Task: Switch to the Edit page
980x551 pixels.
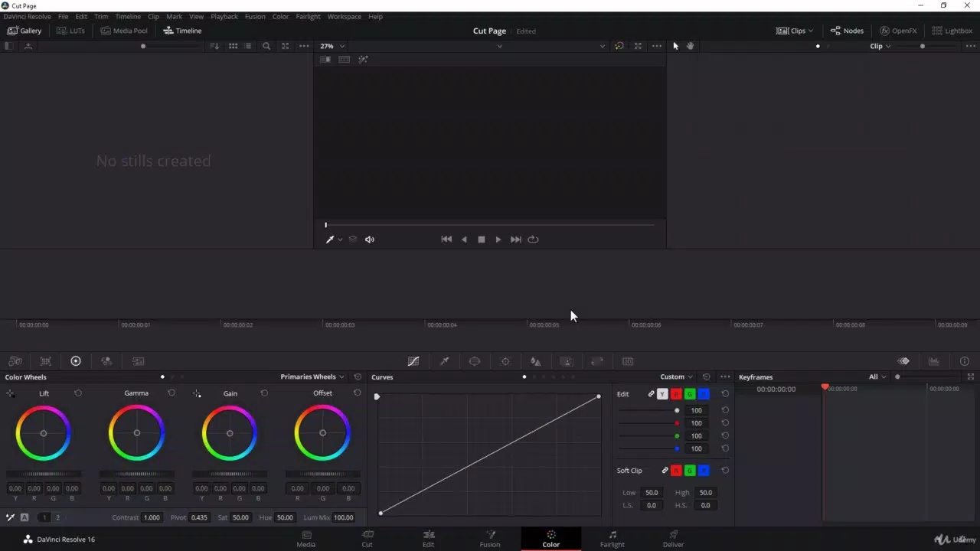Action: pyautogui.click(x=428, y=539)
